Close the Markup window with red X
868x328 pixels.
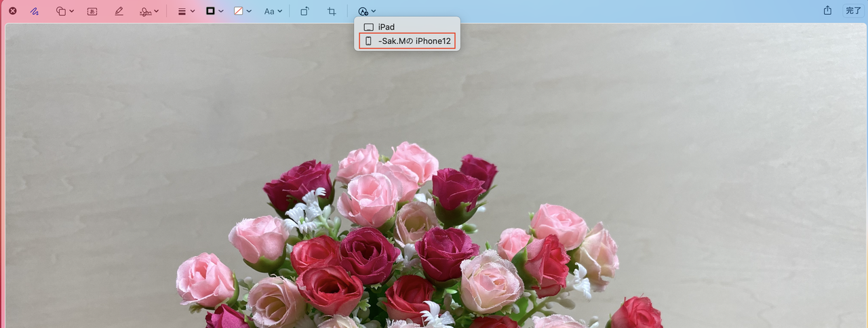click(12, 12)
